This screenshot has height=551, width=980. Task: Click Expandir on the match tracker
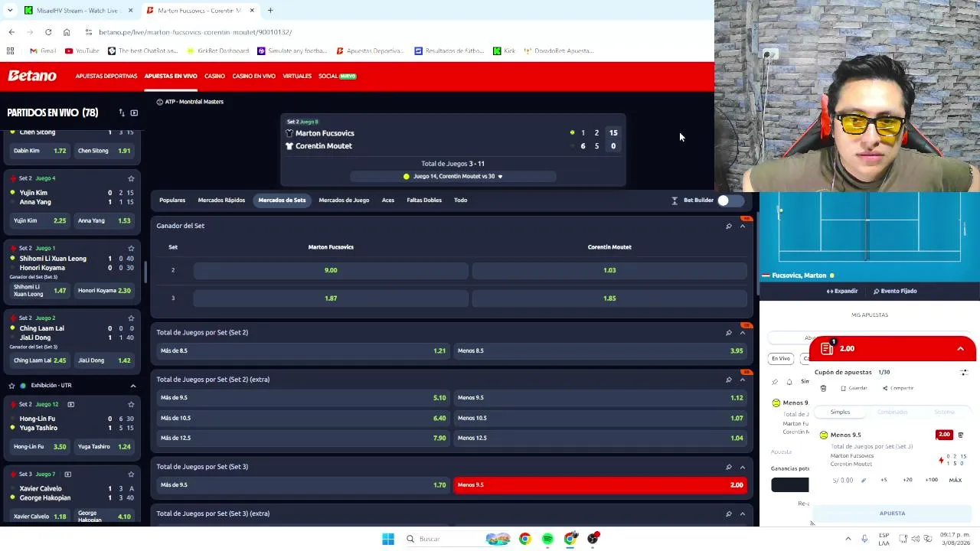(842, 292)
